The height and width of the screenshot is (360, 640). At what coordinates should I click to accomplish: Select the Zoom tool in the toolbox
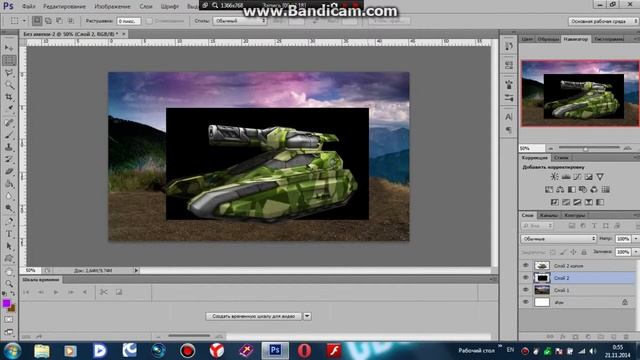click(x=9, y=283)
